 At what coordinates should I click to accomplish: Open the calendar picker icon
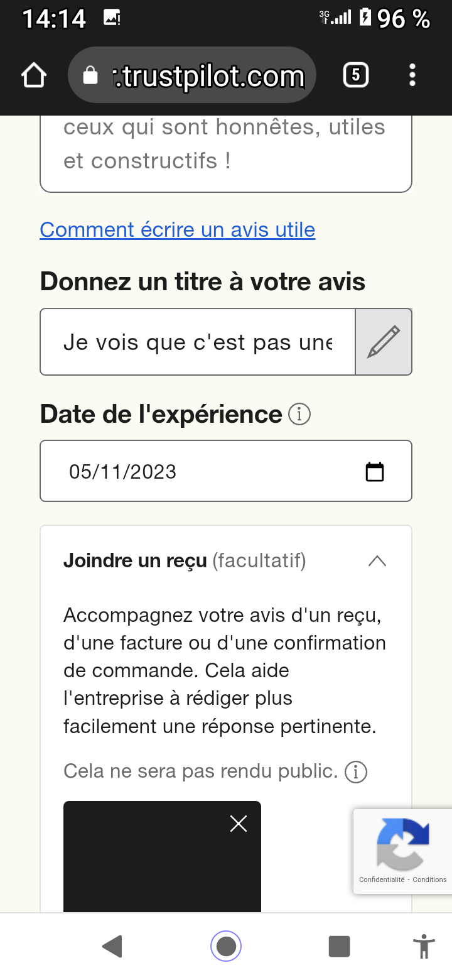pos(375,471)
